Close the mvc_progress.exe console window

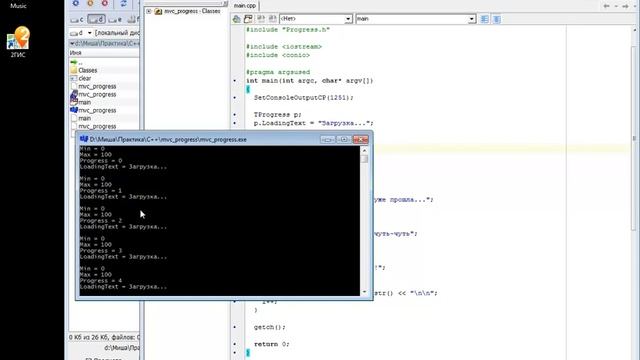click(360, 140)
